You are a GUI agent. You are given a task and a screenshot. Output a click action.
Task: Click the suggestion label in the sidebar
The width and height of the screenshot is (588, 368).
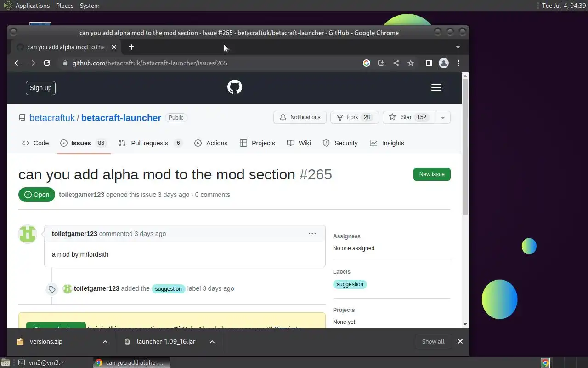pyautogui.click(x=350, y=284)
